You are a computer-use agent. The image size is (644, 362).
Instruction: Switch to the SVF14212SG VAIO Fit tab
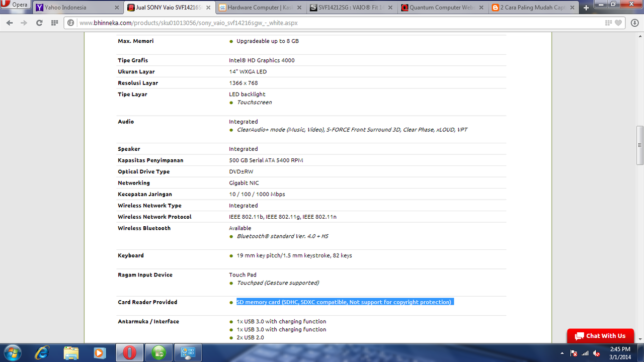pos(352,8)
